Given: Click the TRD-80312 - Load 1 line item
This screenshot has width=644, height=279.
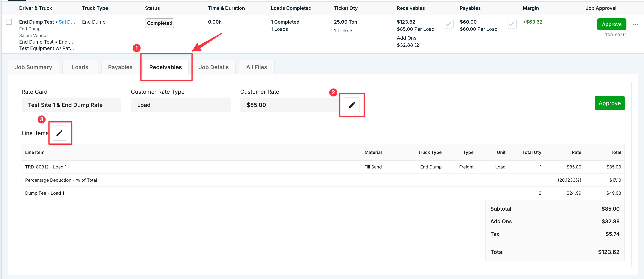Looking at the screenshot, I should point(46,167).
